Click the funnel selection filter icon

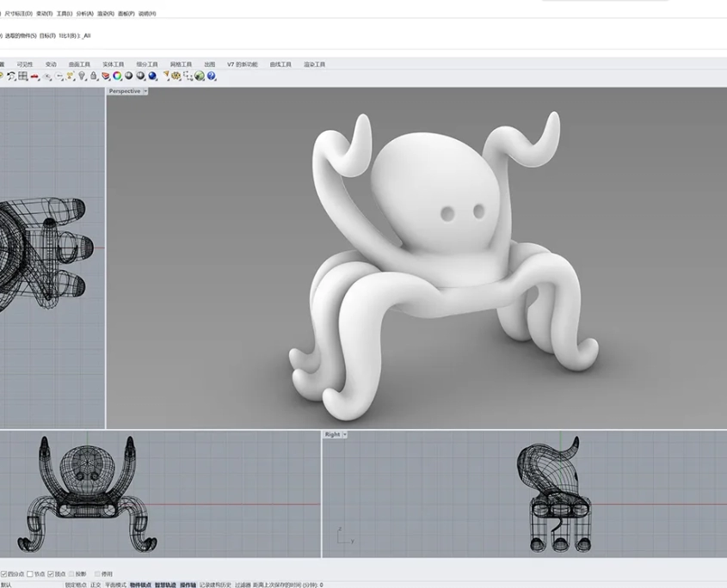tap(166, 76)
